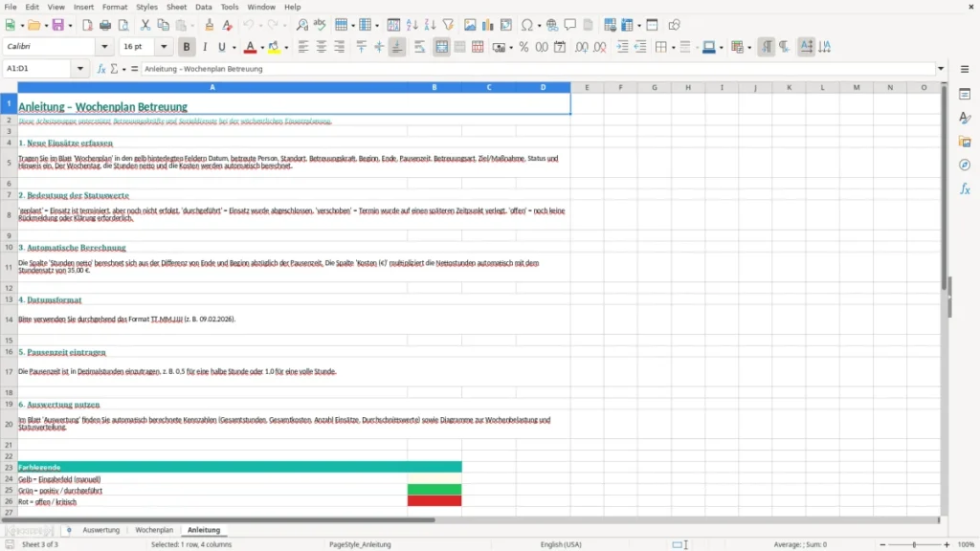Image resolution: width=980 pixels, height=551 pixels.
Task: Toggle Italic formatting
Action: (205, 47)
